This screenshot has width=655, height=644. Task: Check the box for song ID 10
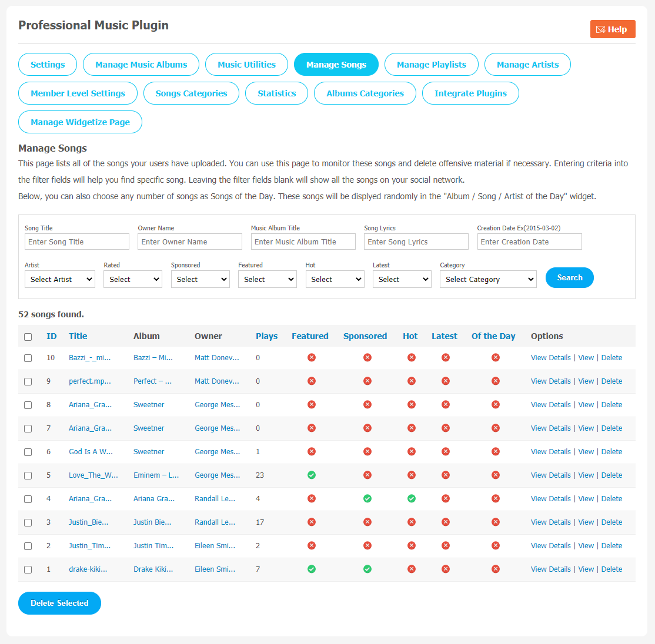(28, 358)
